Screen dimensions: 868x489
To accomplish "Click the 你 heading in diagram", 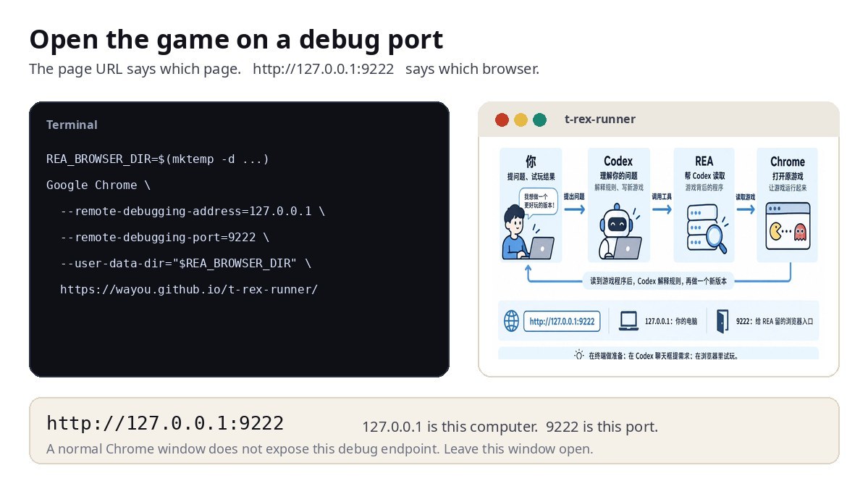I will pyautogui.click(x=531, y=161).
